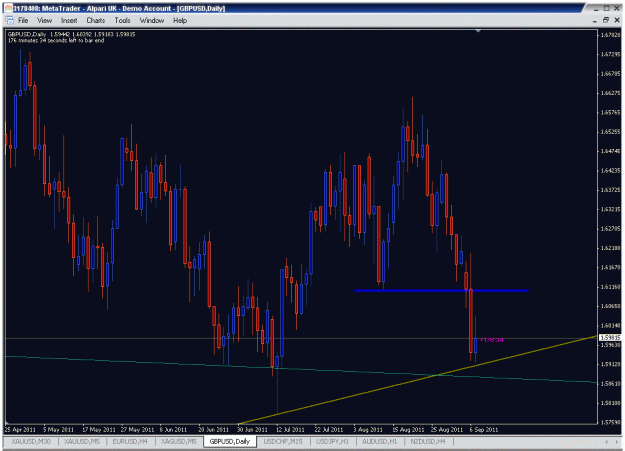The height and width of the screenshot is (451, 625).
Task: Select the green descending trendline
Action: coord(301,369)
